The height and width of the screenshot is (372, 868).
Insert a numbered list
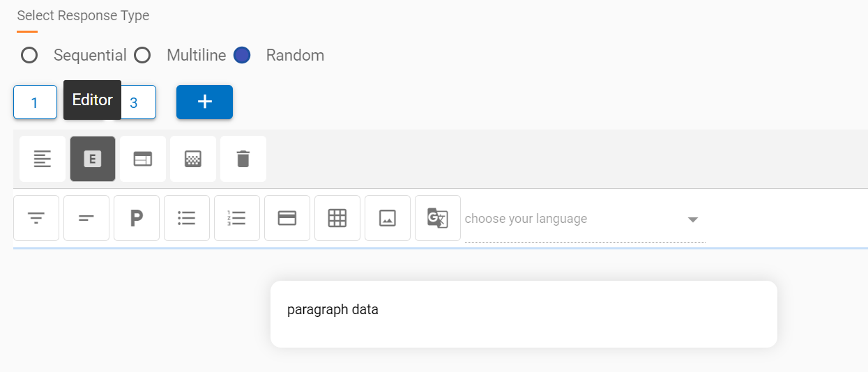point(237,218)
